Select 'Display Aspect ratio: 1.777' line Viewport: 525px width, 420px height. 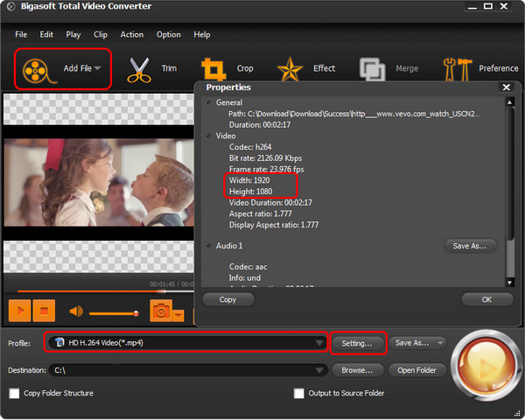[x=274, y=225]
